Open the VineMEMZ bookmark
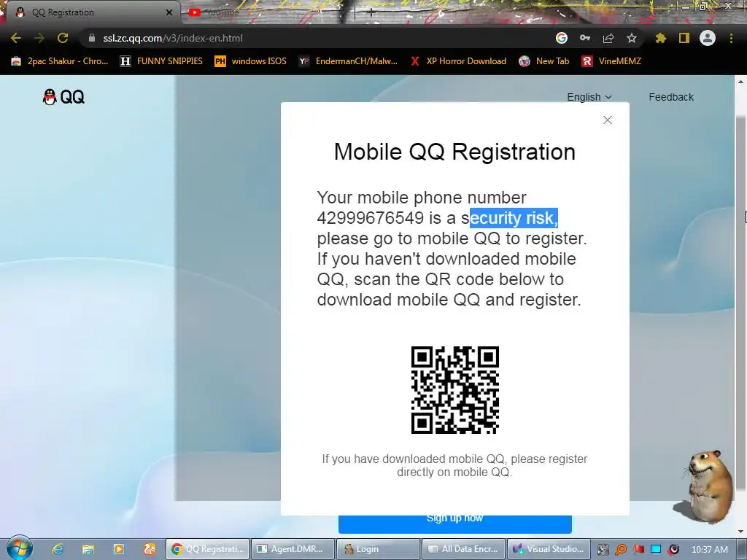 [612, 61]
